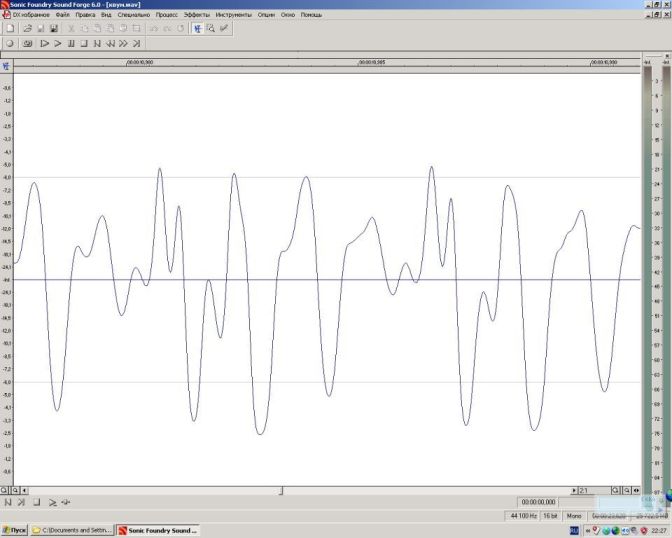Image resolution: width=672 pixels, height=538 pixels.
Task: Click Rewind in transport bar
Action: [110, 43]
